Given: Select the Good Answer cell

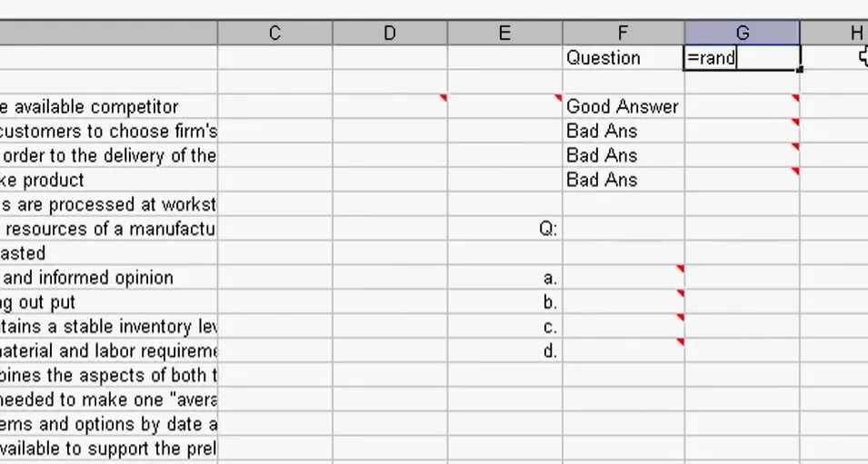Looking at the screenshot, I should [x=623, y=107].
